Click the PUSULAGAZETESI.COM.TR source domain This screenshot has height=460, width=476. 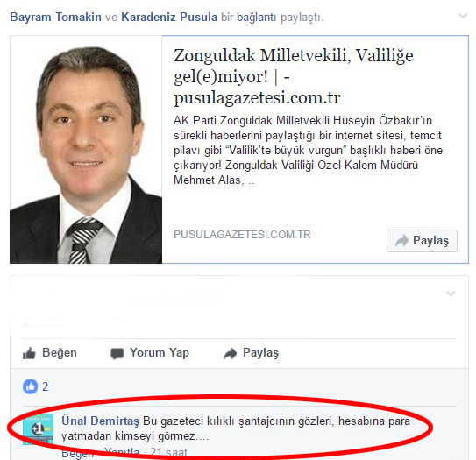pos(242,235)
